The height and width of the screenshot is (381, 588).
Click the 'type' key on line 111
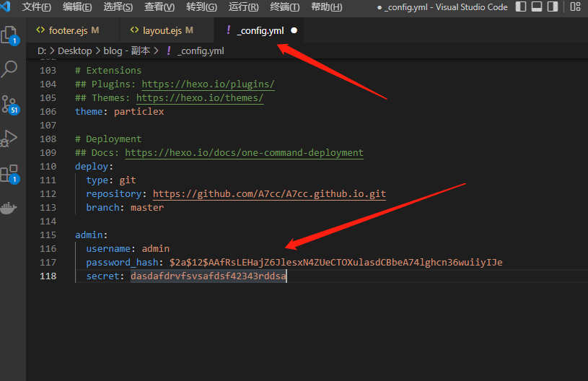[97, 180]
